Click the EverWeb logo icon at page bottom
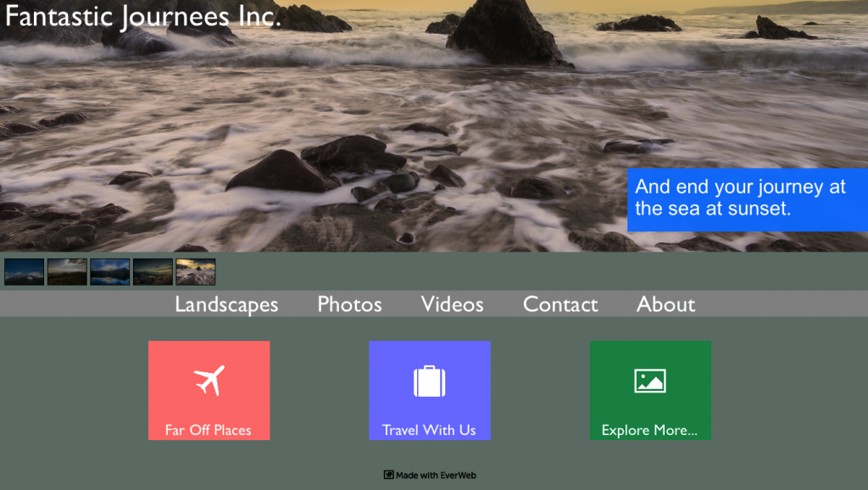 (389, 476)
